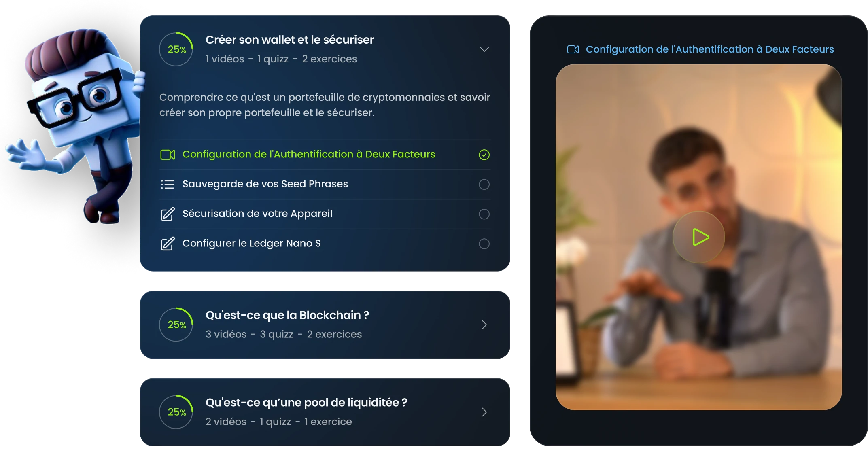Mark Sauvegarde de vos Seed Phrases as complete

[484, 185]
